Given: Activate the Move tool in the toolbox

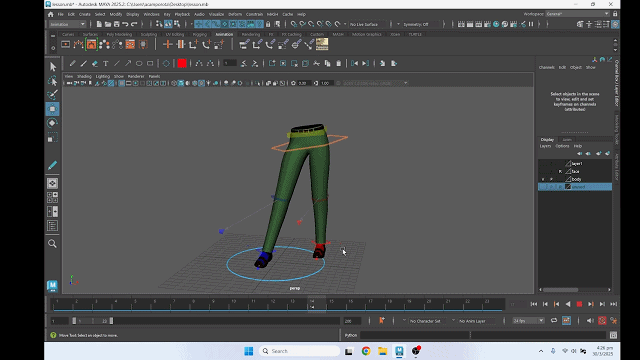Looking at the screenshot, I should [53, 109].
